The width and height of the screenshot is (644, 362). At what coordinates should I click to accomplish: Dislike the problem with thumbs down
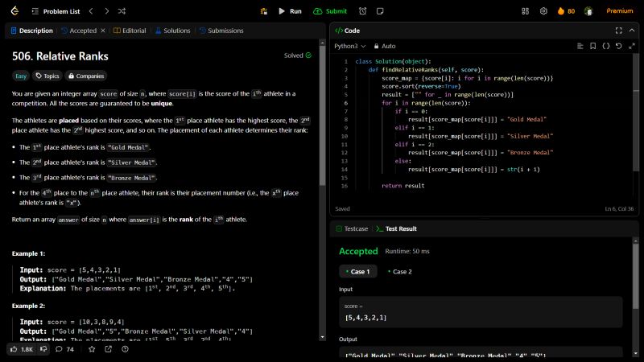tap(43, 349)
